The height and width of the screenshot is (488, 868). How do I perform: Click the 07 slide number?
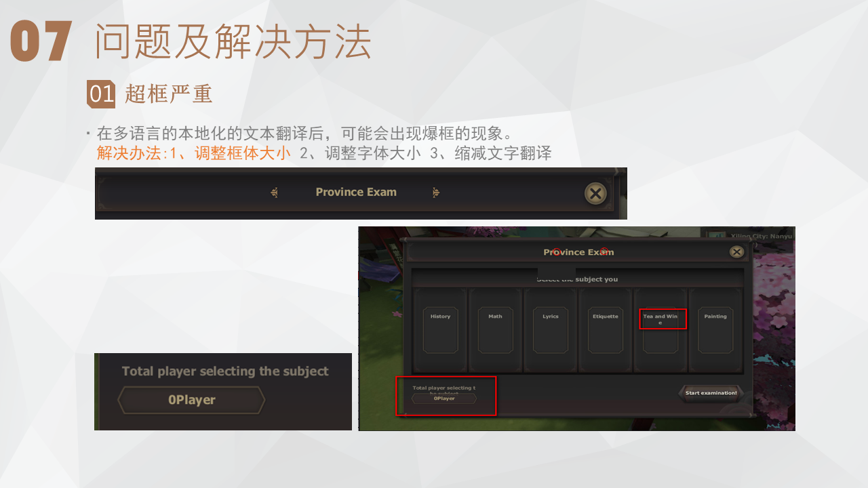[41, 42]
